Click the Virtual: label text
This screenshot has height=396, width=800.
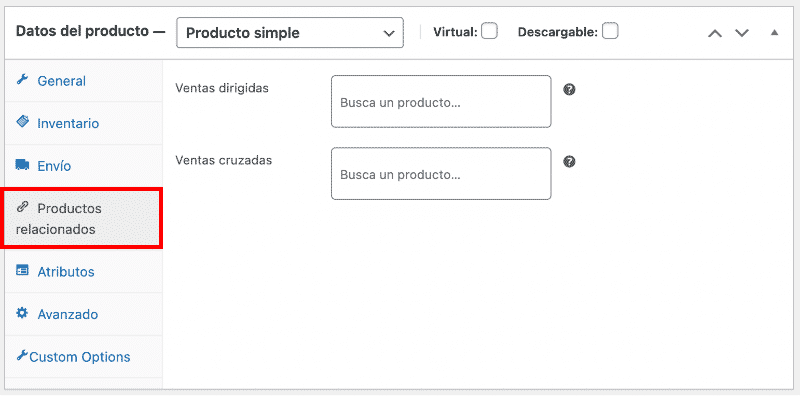tap(455, 32)
